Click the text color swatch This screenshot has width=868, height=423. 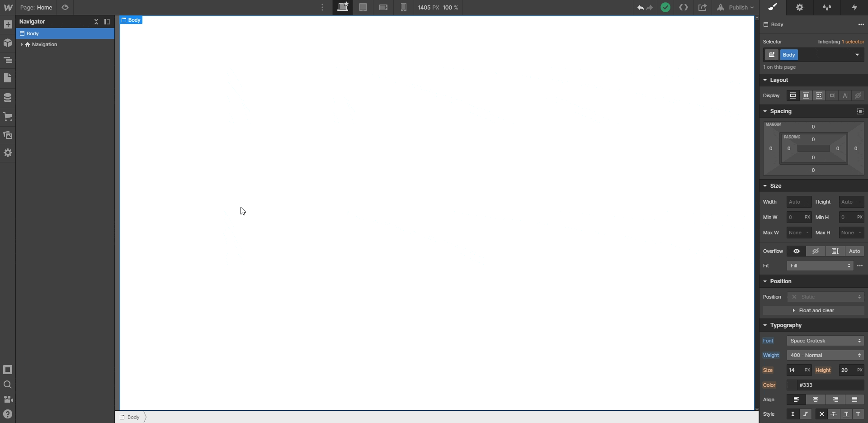click(x=792, y=385)
